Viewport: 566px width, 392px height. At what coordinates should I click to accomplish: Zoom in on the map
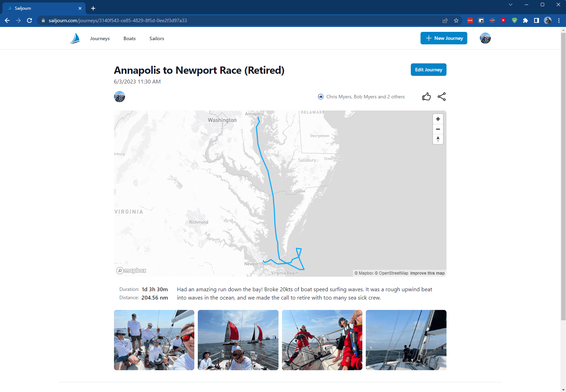438,119
